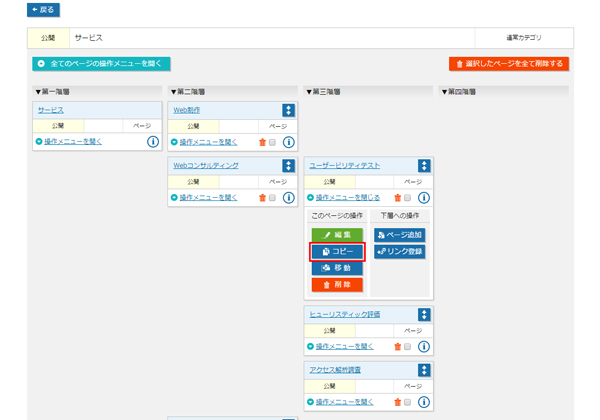Click reorder arrows on Web制作 card
600x420 pixels.
(x=289, y=110)
